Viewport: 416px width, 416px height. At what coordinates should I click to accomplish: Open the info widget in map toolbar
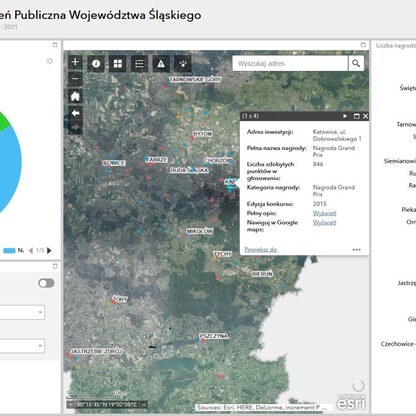pos(96,64)
